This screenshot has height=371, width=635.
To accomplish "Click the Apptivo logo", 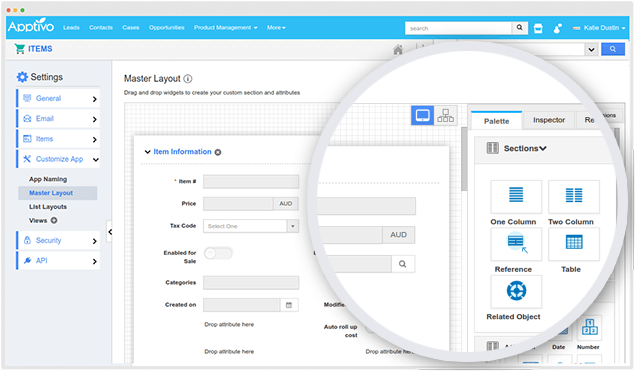I will (x=31, y=26).
